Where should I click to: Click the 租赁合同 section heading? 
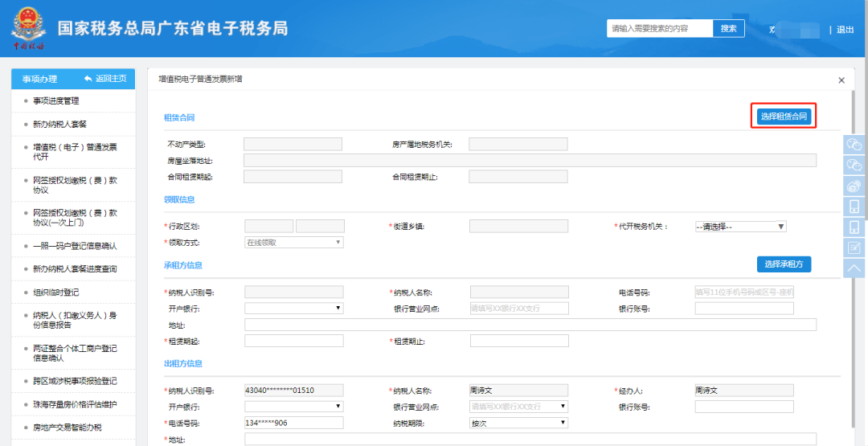click(x=178, y=117)
